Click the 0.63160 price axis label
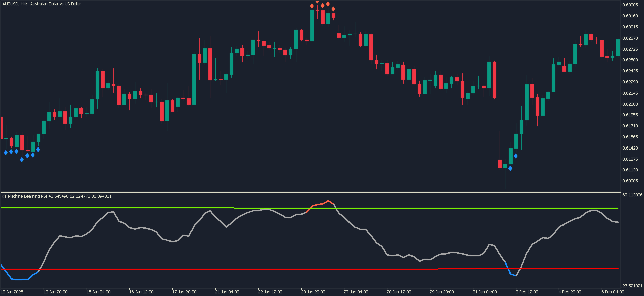The image size is (644, 296). tap(630, 16)
